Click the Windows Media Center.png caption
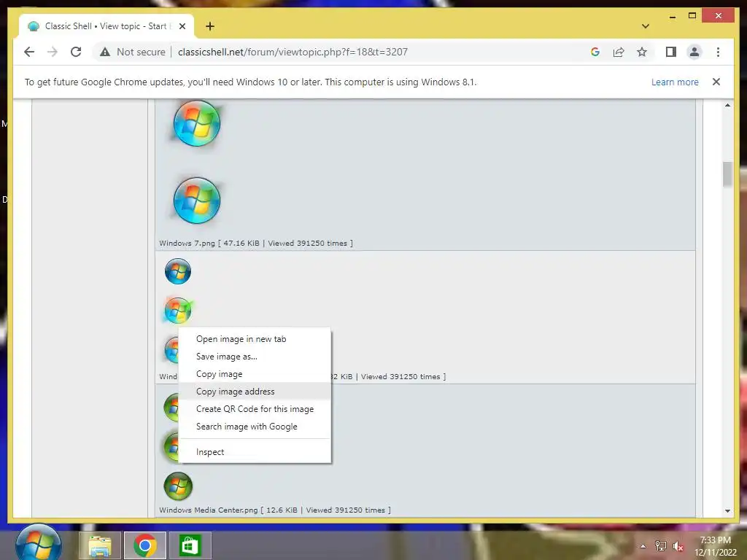 (275, 510)
